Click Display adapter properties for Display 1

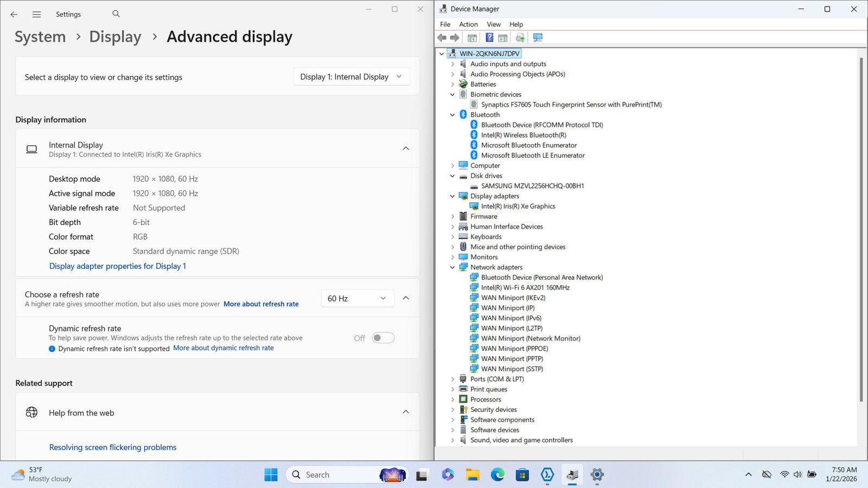(x=117, y=266)
